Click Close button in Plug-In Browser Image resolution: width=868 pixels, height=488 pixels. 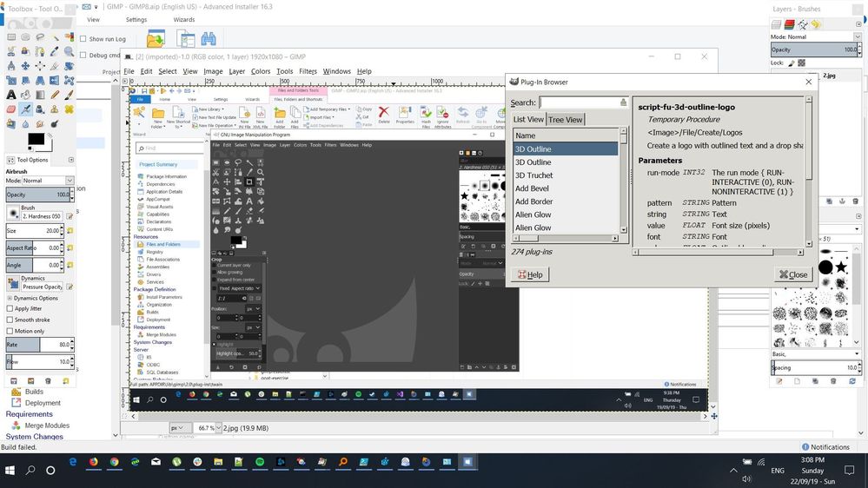792,274
